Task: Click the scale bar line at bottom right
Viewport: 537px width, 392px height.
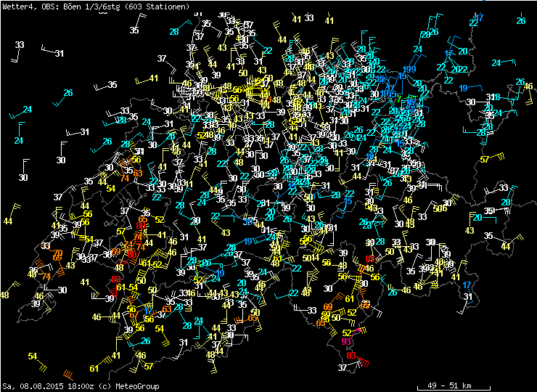Action: click(x=449, y=379)
